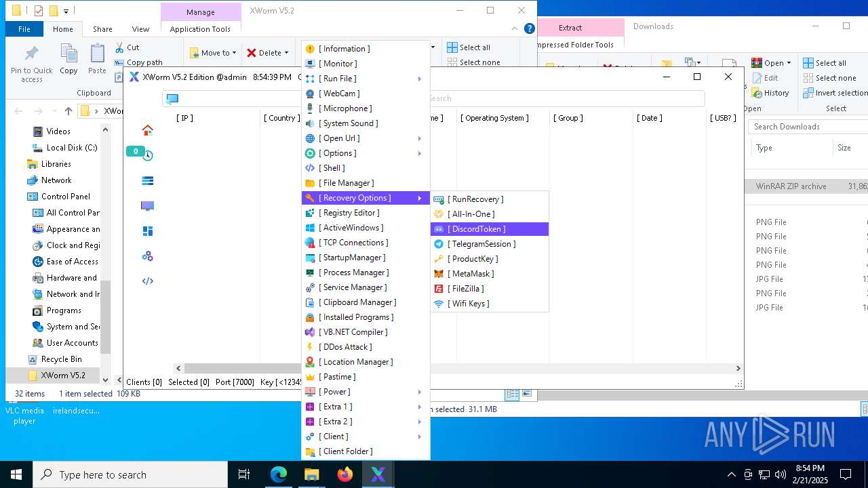This screenshot has width=868, height=488.
Task: Expand the [ Power ] submenu
Action: point(366,392)
